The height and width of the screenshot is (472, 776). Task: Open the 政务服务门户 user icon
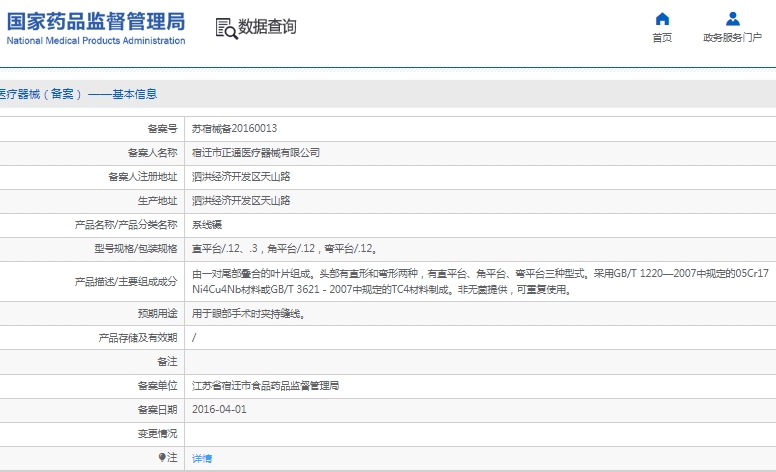(x=732, y=19)
